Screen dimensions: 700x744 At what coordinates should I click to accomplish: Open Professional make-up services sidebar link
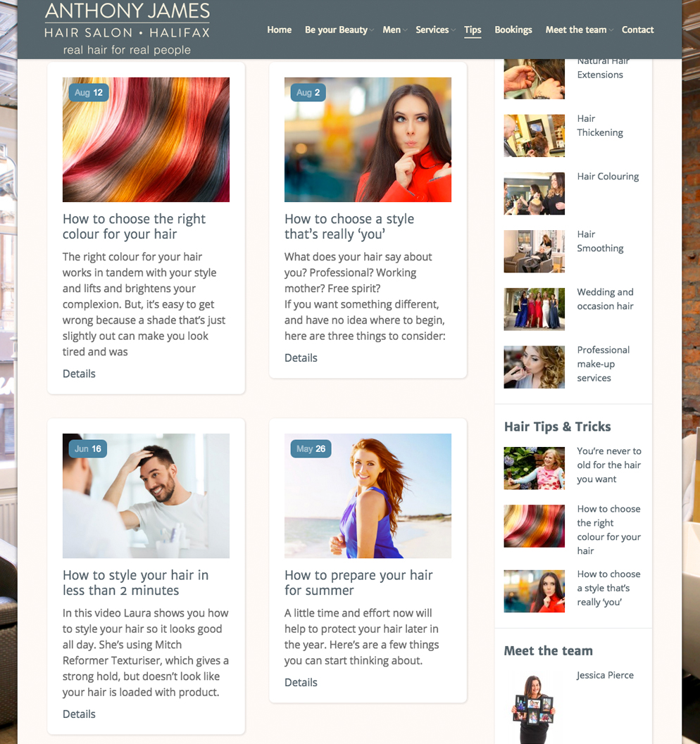point(604,364)
